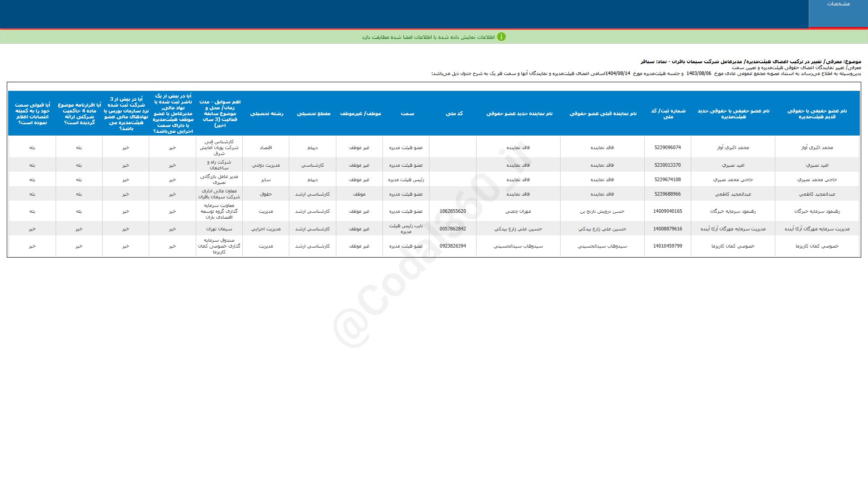
Task: Click the مقطع تحصیلی column header
Action: point(313,113)
